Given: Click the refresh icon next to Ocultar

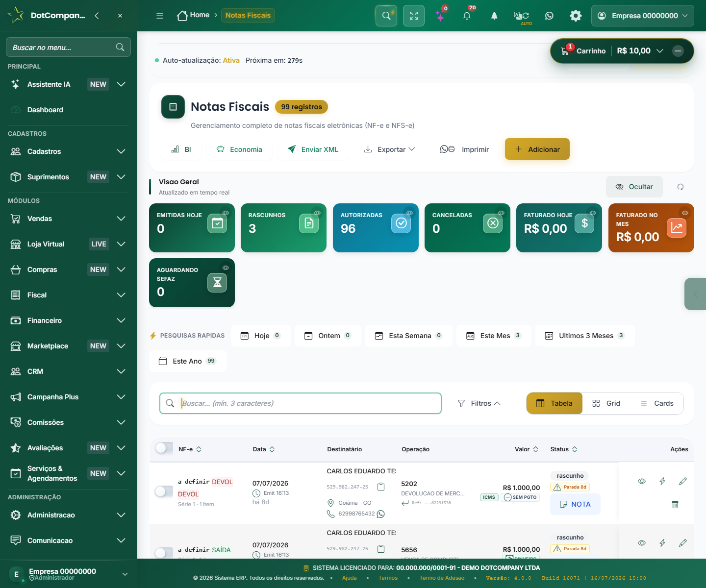Looking at the screenshot, I should [681, 187].
